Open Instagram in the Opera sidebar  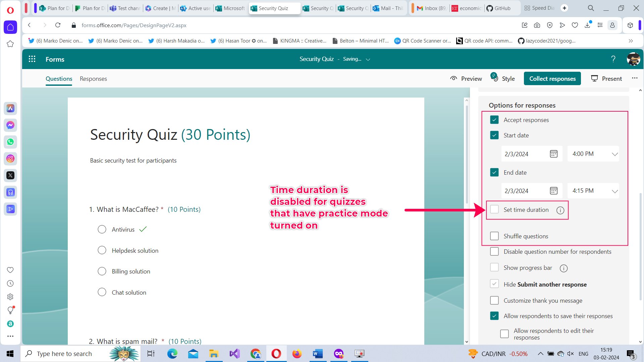click(x=10, y=159)
